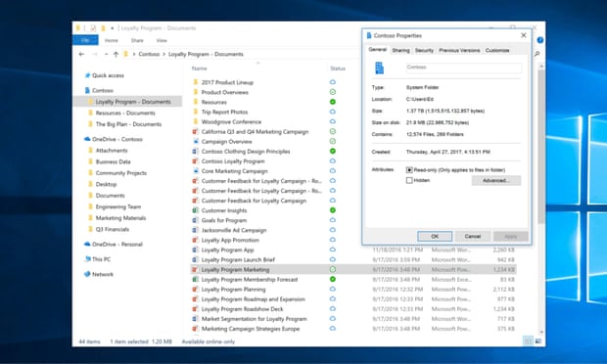Switch to the Security tab in Properties
Viewport: 607px width, 364px height.
pos(424,50)
